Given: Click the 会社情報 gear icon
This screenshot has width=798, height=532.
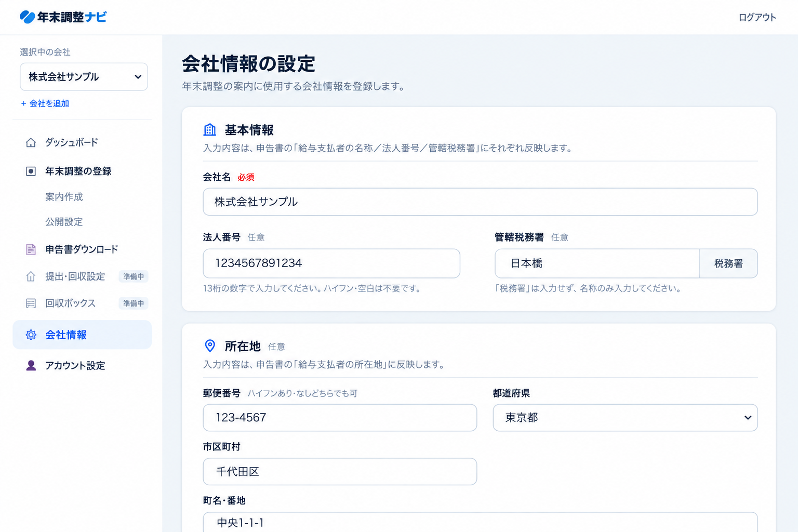Looking at the screenshot, I should 31,335.
